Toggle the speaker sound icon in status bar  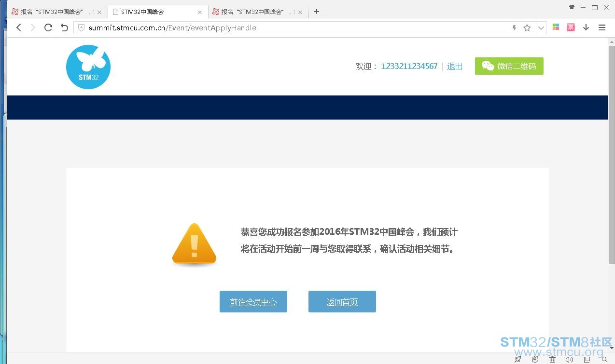[570, 359]
